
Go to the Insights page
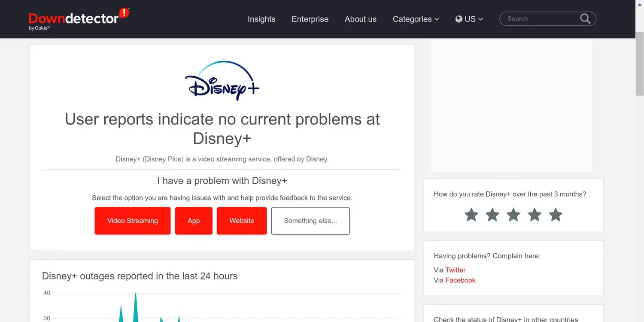[x=261, y=19]
